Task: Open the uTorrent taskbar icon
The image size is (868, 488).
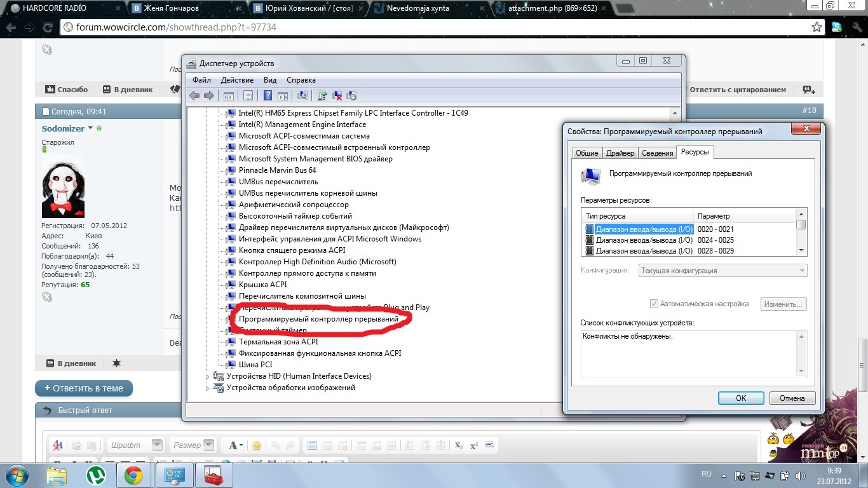Action: (x=95, y=475)
